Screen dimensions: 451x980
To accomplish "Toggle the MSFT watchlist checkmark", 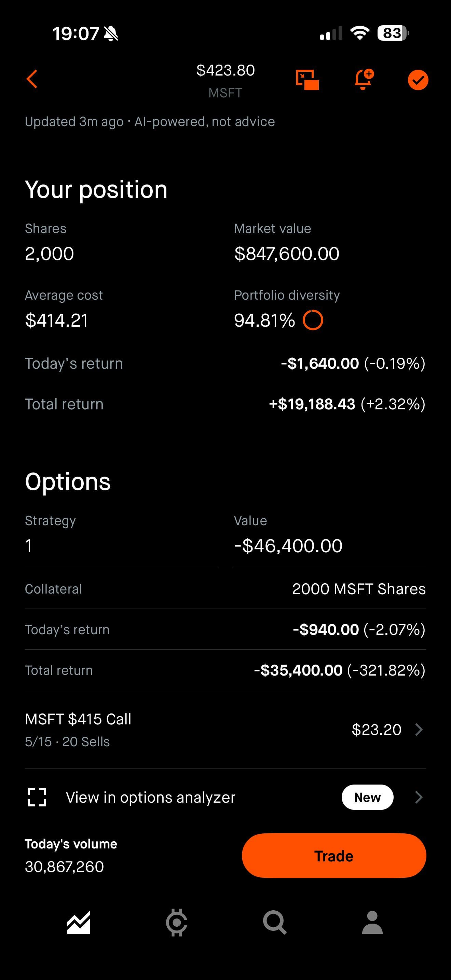I will [x=418, y=80].
